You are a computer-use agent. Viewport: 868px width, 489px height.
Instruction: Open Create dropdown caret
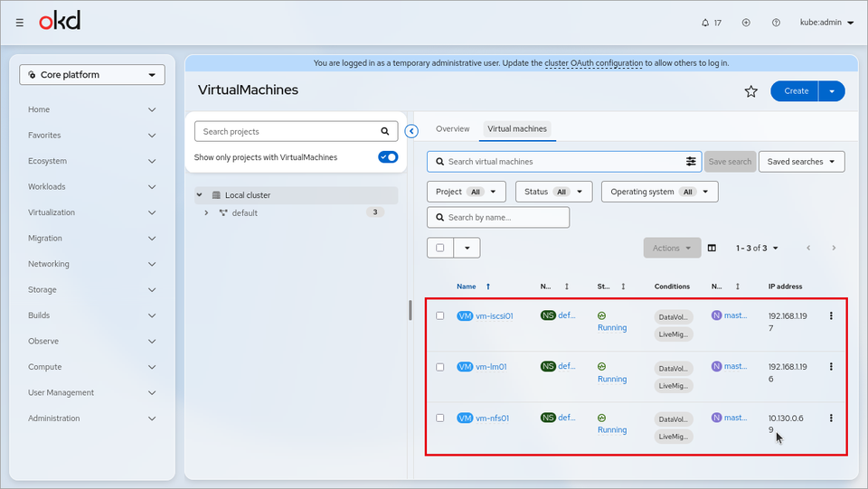[832, 91]
